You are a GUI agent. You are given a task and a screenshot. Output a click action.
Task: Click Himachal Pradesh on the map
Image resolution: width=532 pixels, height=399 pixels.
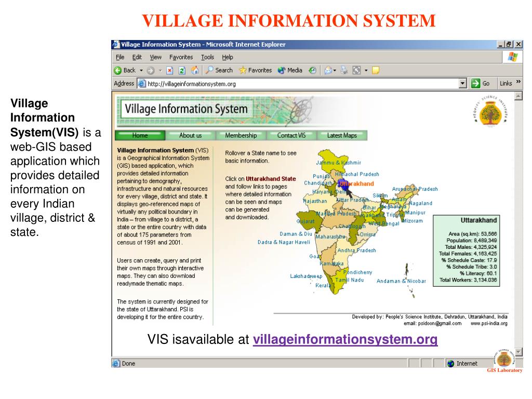pyautogui.click(x=357, y=174)
